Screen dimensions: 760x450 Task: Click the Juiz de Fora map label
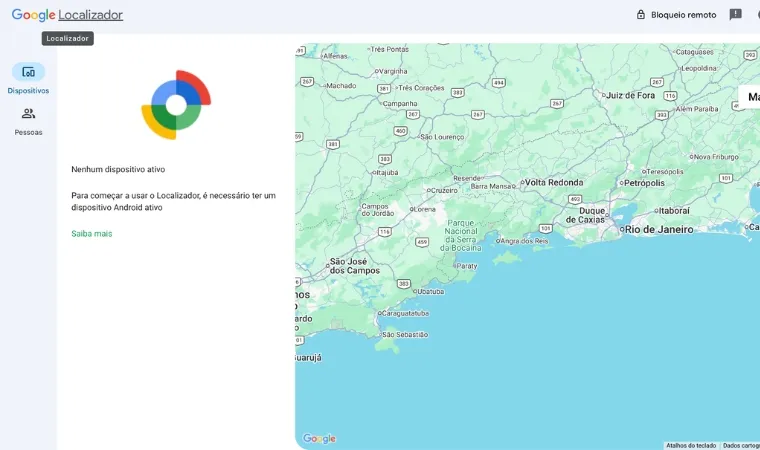(x=630, y=96)
